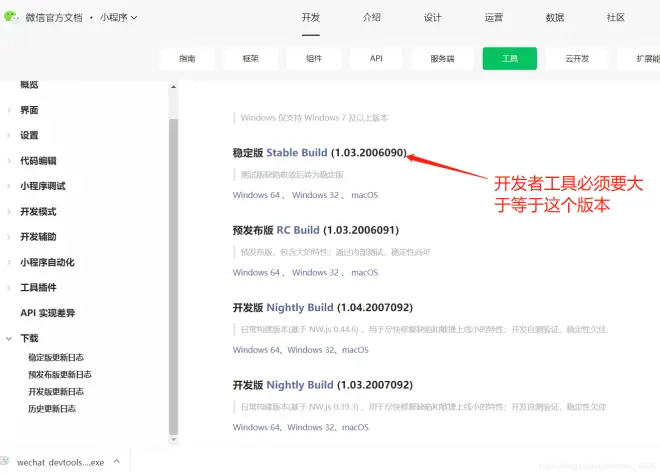Download Nightly 1.03.2007092 for macOS
660x475 pixels.
click(x=355, y=427)
